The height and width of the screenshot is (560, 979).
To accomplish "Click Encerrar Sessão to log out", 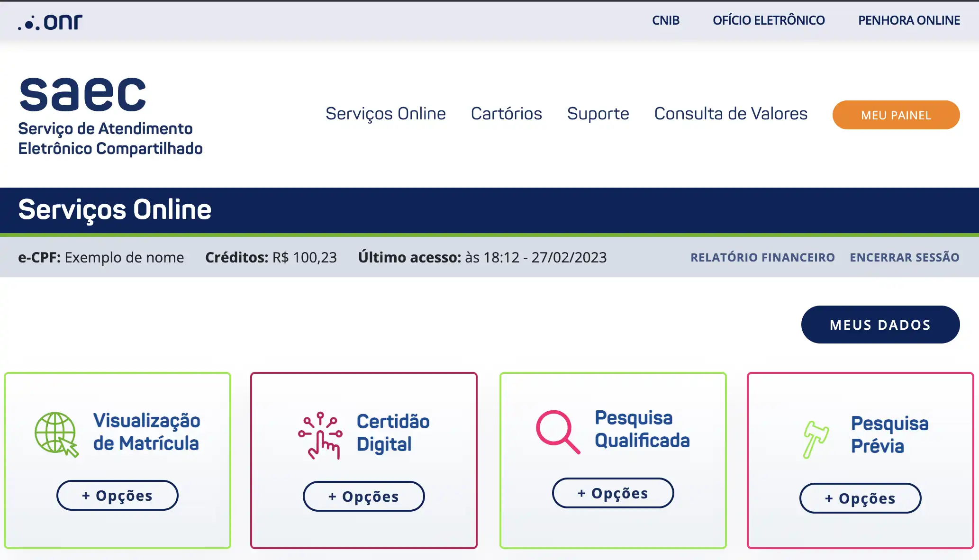I will click(904, 257).
